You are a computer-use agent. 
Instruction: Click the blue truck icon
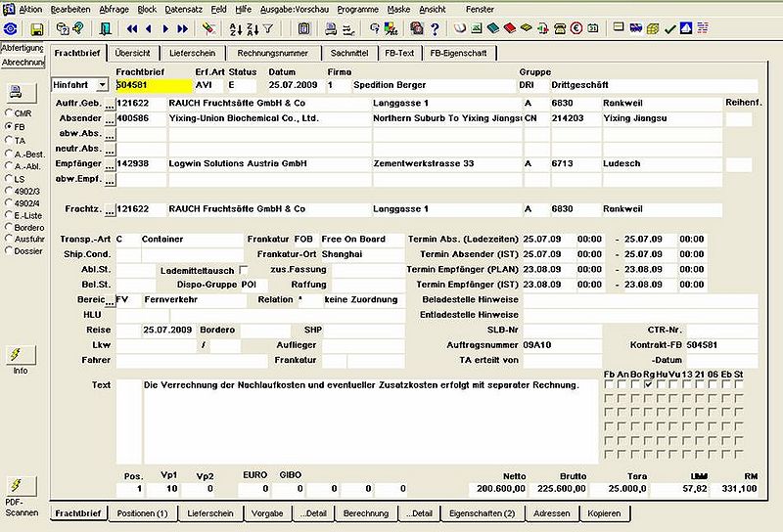point(635,28)
